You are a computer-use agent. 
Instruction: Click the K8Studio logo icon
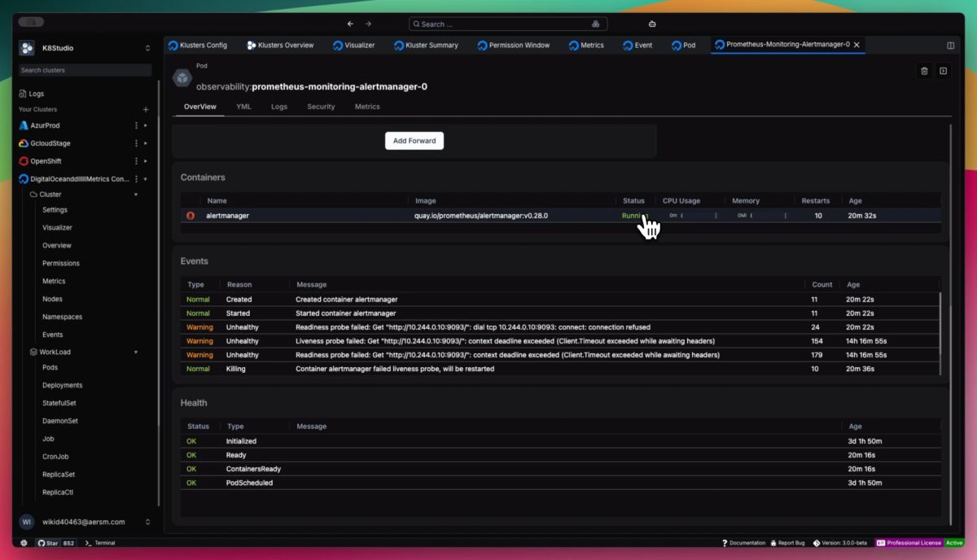pos(27,48)
